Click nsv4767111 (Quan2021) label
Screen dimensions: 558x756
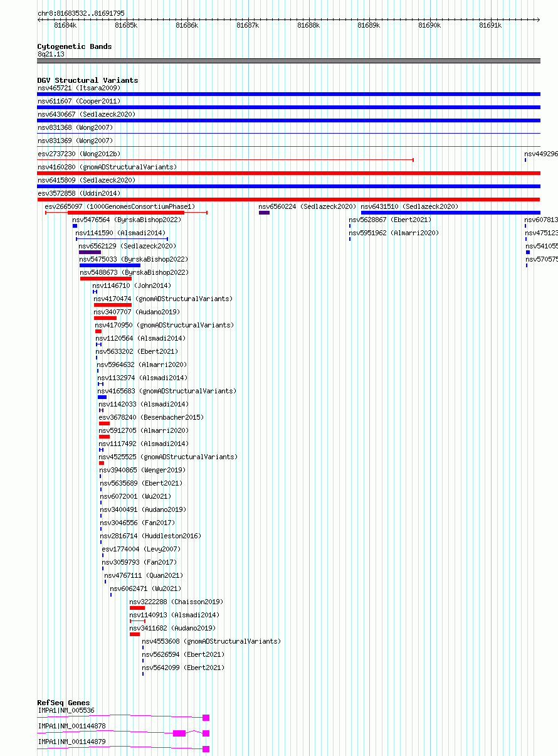coord(144,575)
